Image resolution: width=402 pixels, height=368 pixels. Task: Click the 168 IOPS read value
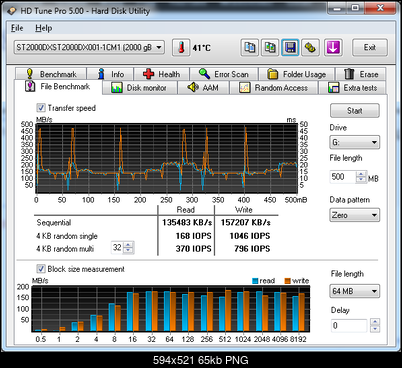(x=194, y=236)
